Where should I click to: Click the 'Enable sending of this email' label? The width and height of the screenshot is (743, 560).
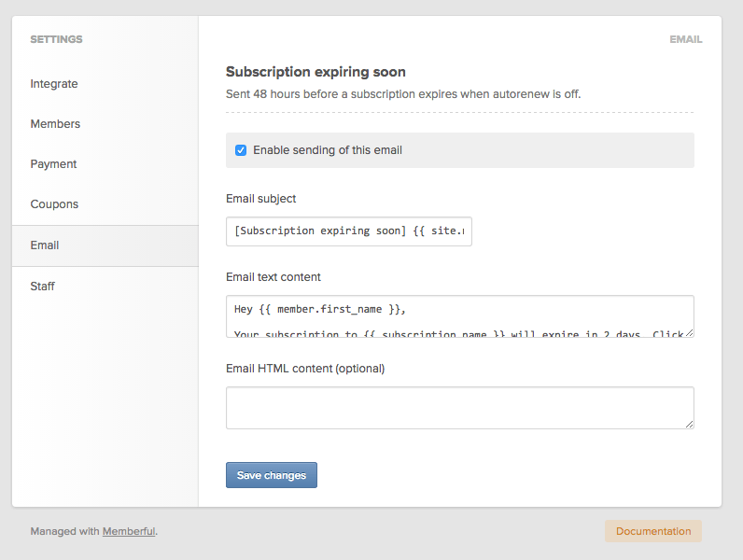[327, 150]
